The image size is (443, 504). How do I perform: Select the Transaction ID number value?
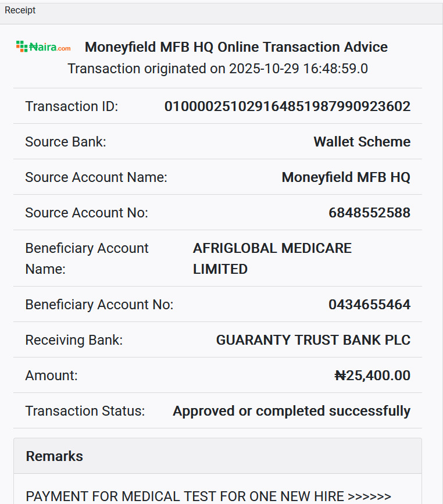(287, 106)
